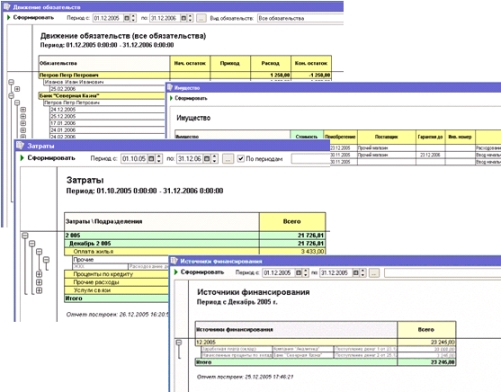Click the Нач. остаток column header
The width and height of the screenshot is (501, 392).
coord(190,63)
